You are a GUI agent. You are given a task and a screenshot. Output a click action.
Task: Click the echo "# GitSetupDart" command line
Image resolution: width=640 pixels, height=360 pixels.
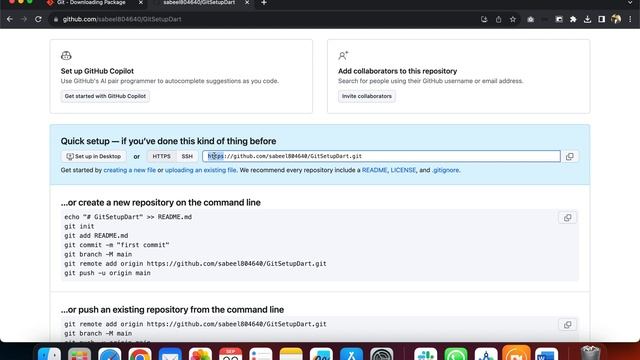click(128, 217)
